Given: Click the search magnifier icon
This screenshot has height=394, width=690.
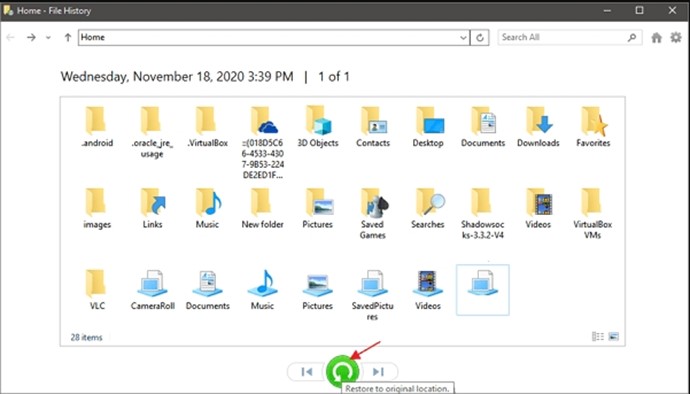Looking at the screenshot, I should click(x=632, y=37).
